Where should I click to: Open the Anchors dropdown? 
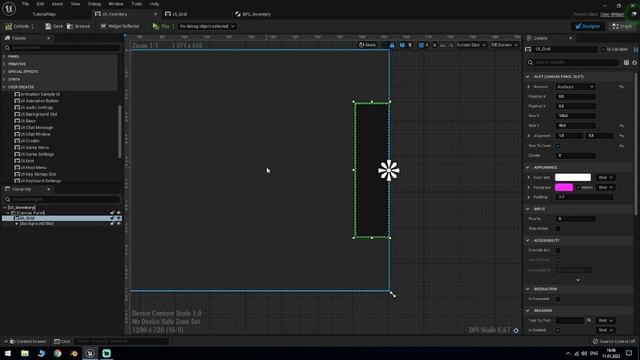575,87
